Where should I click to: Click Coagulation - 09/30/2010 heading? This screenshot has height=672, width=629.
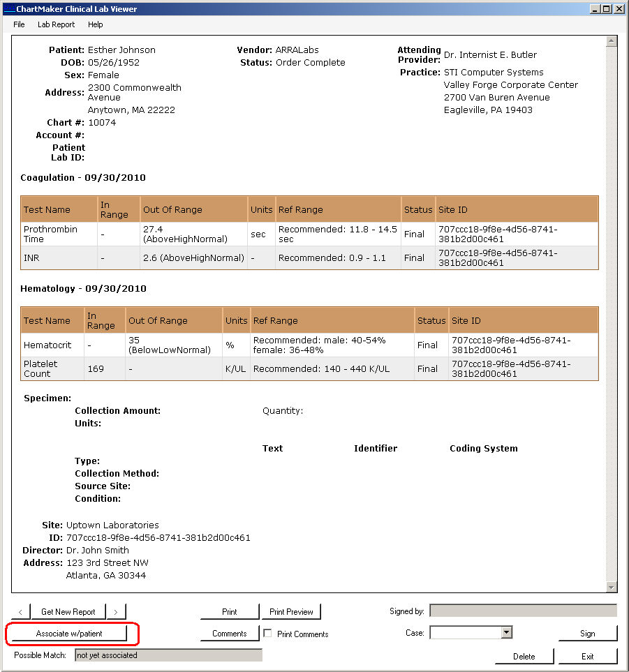coord(83,177)
